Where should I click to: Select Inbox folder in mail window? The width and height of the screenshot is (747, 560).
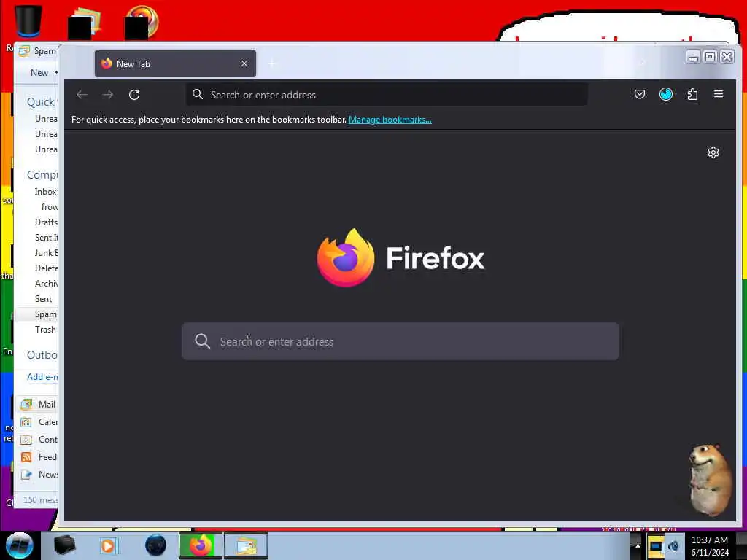coord(46,192)
